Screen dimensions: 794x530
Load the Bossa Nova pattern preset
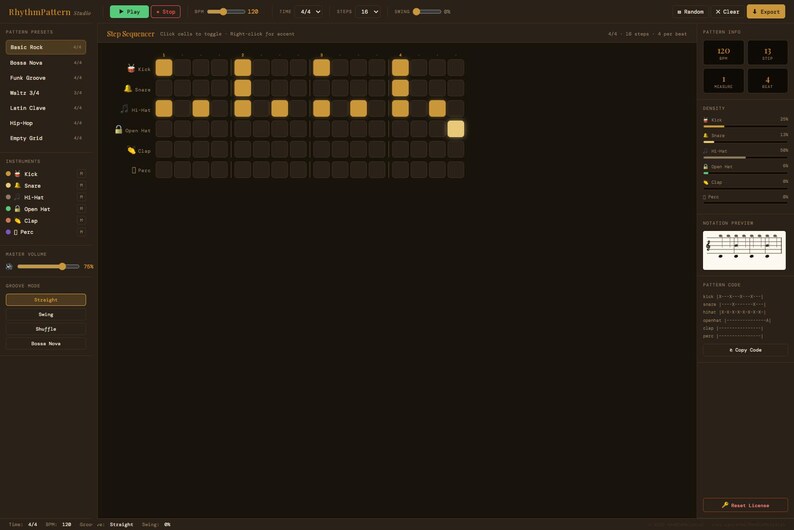pos(46,63)
